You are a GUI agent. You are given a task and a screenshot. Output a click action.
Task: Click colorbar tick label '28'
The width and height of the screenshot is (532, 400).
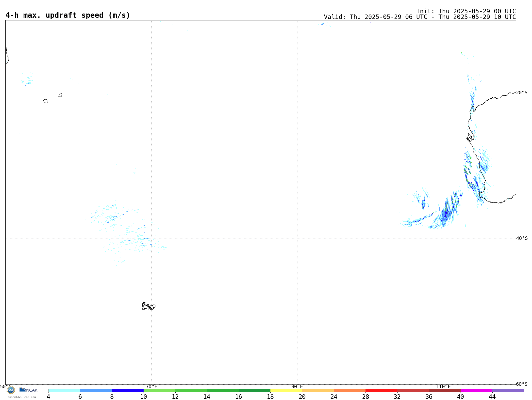click(366, 397)
